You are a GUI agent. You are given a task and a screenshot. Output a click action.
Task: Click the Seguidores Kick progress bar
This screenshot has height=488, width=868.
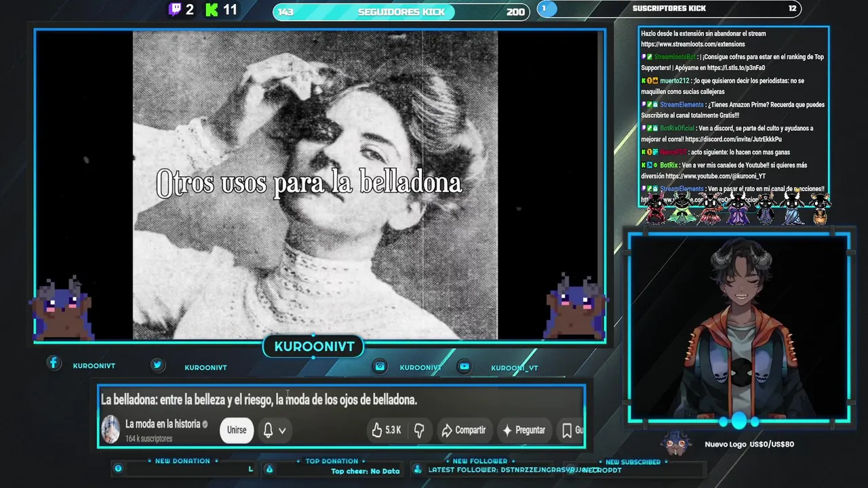coord(401,12)
